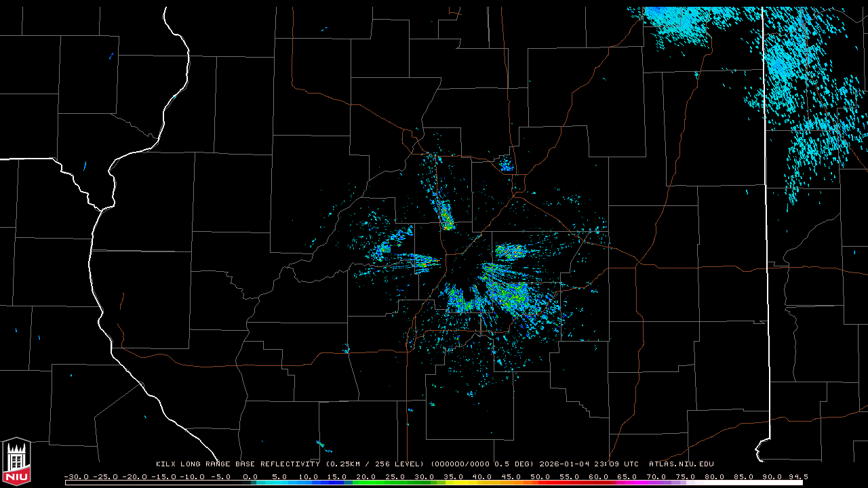This screenshot has width=868, height=488.
Task: Pick the cyan segment of the color scale
Action: click(285, 483)
